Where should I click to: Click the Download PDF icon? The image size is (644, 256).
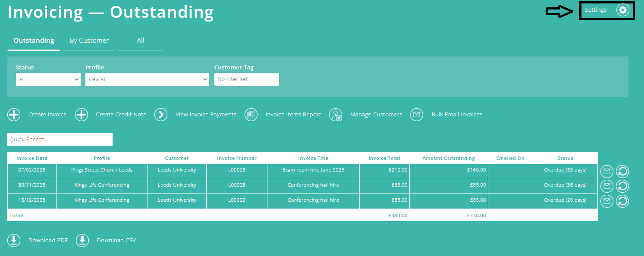(x=13, y=240)
